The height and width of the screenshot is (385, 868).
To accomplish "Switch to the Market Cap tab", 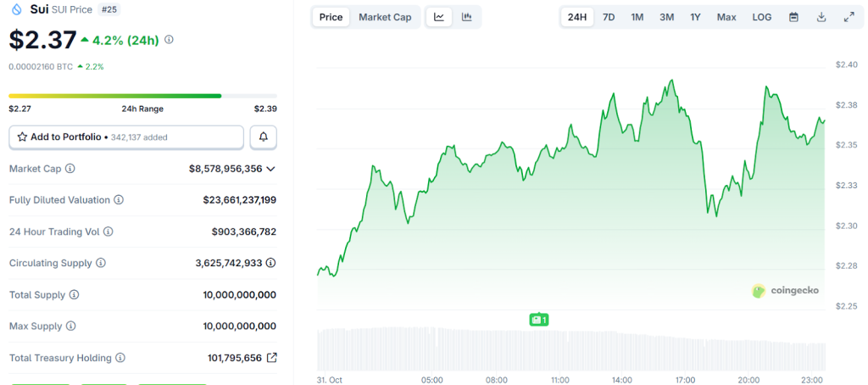I will click(385, 17).
